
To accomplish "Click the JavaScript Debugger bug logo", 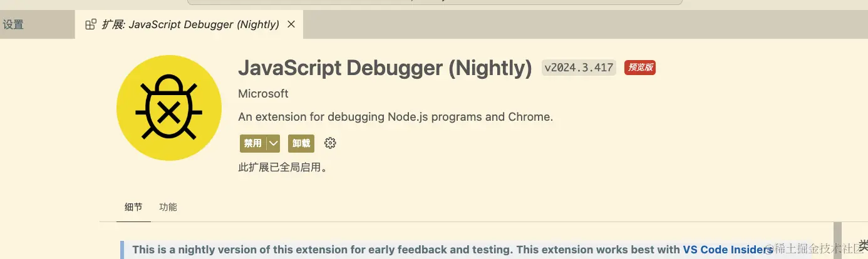I will [x=168, y=108].
